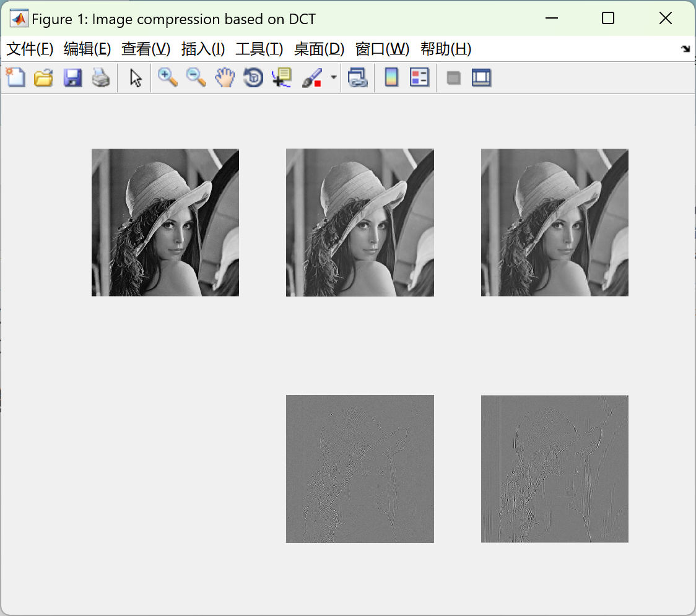Open the 帮助(H) menu
This screenshot has width=696, height=616.
point(446,49)
